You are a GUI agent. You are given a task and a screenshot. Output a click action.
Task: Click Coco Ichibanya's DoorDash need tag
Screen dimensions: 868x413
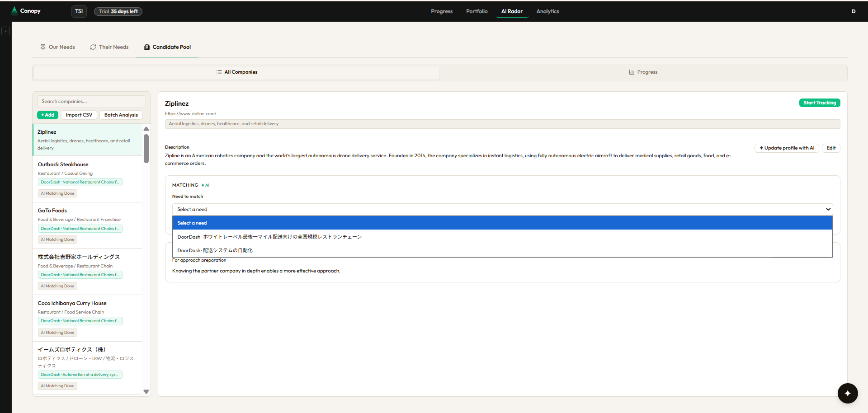[80, 321]
